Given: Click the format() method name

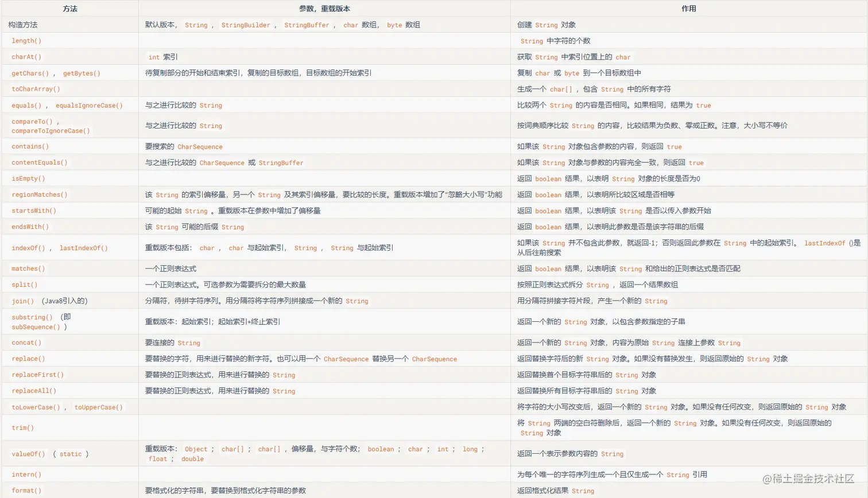Looking at the screenshot, I should 26,491.
